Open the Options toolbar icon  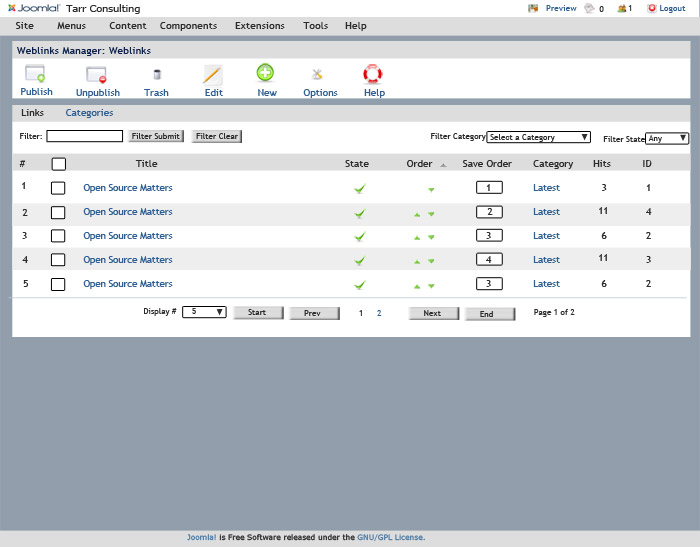click(319, 74)
